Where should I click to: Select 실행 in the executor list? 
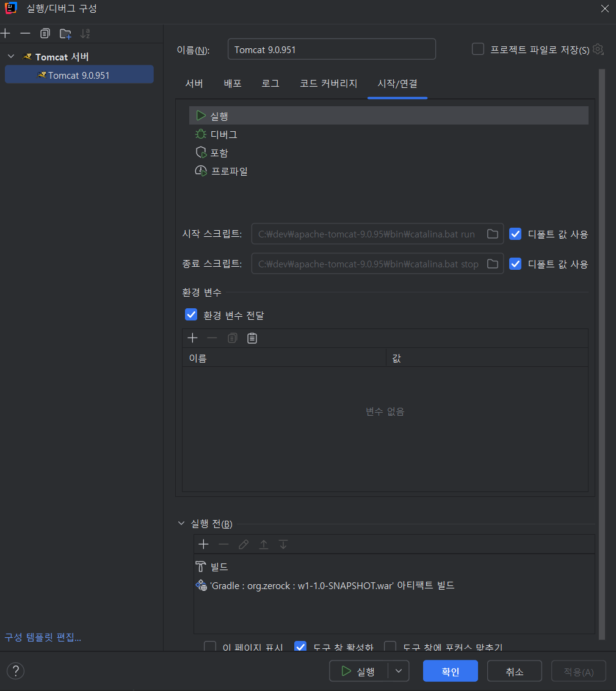click(389, 116)
